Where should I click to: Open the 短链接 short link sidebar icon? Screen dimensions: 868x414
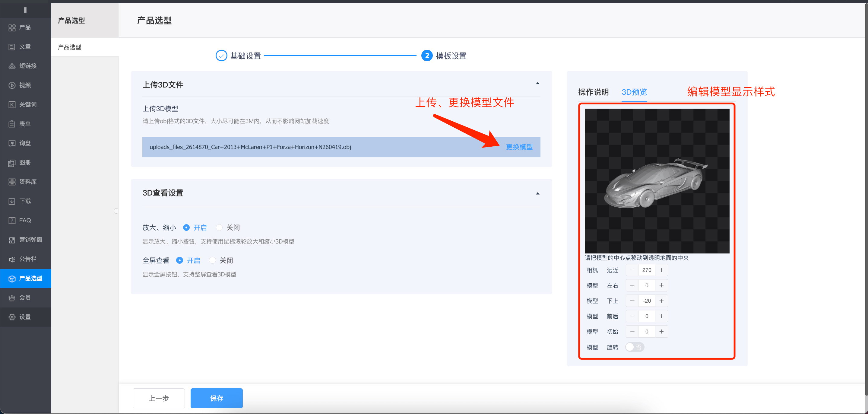pos(12,66)
